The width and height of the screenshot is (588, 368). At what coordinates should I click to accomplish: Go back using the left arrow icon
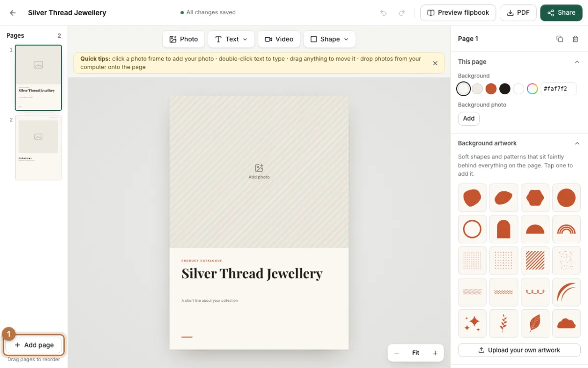click(x=13, y=13)
